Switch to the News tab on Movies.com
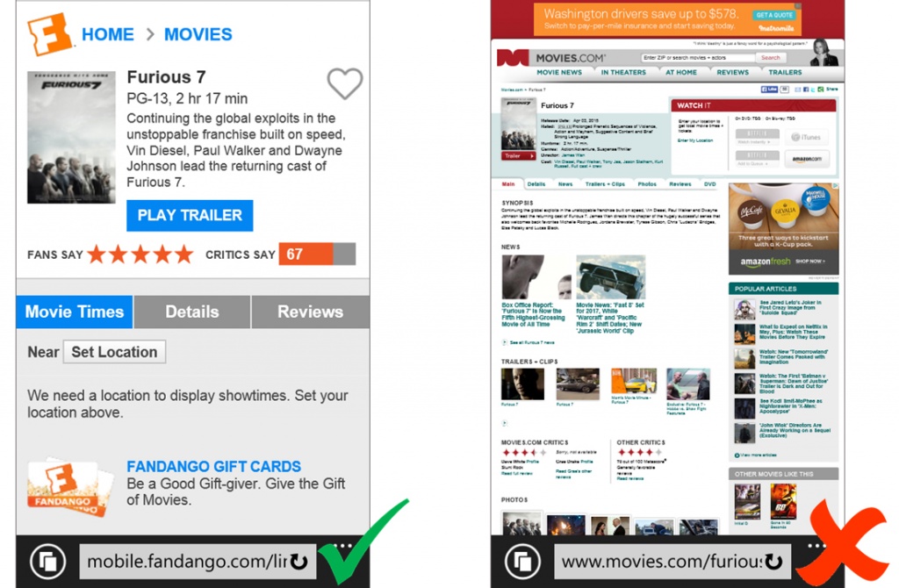The image size is (899, 588). pos(565,184)
